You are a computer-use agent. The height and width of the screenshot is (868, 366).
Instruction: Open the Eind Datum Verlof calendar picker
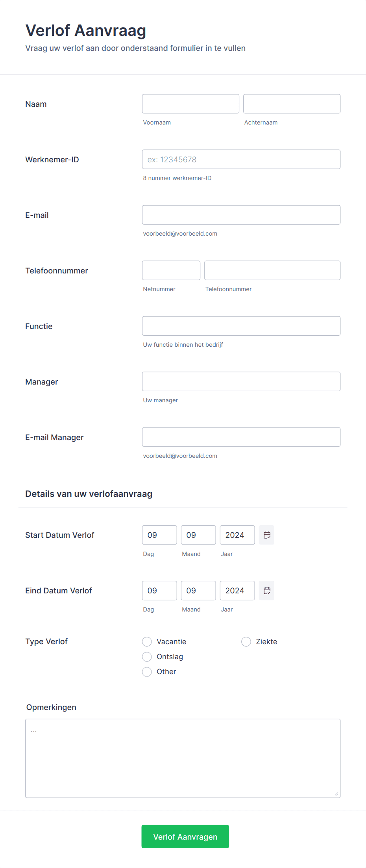pos(266,590)
